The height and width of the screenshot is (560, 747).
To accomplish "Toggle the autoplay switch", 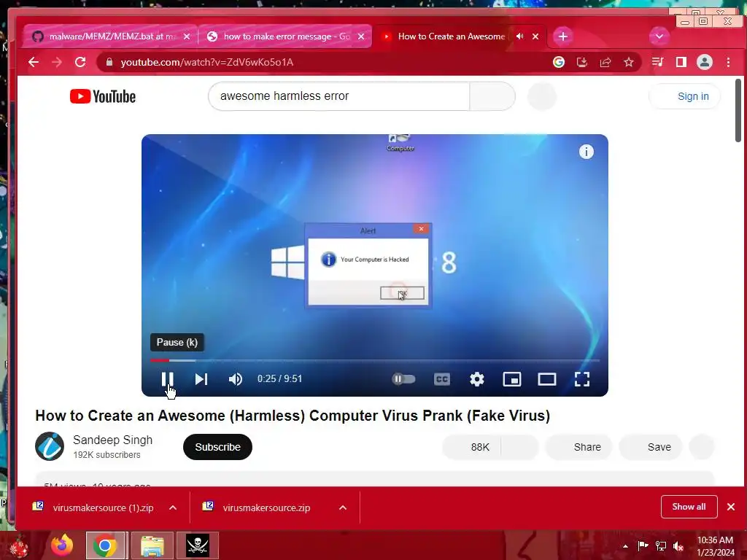I will pos(403,379).
